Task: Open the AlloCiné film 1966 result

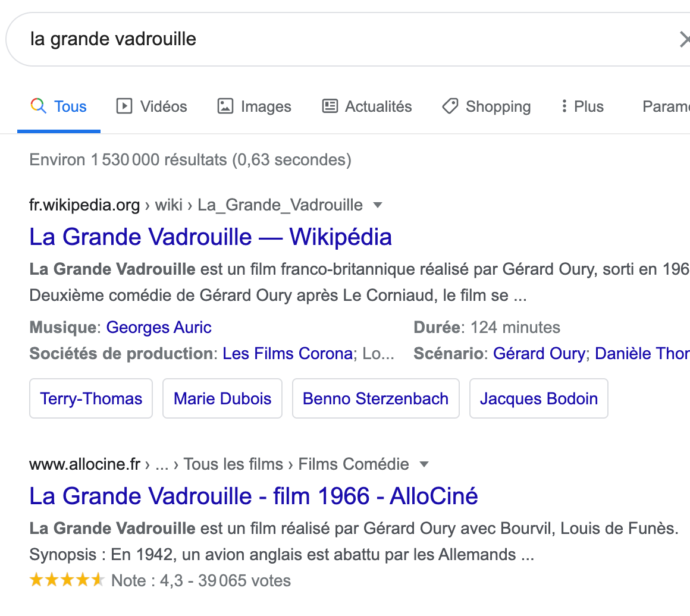Action: 253,496
